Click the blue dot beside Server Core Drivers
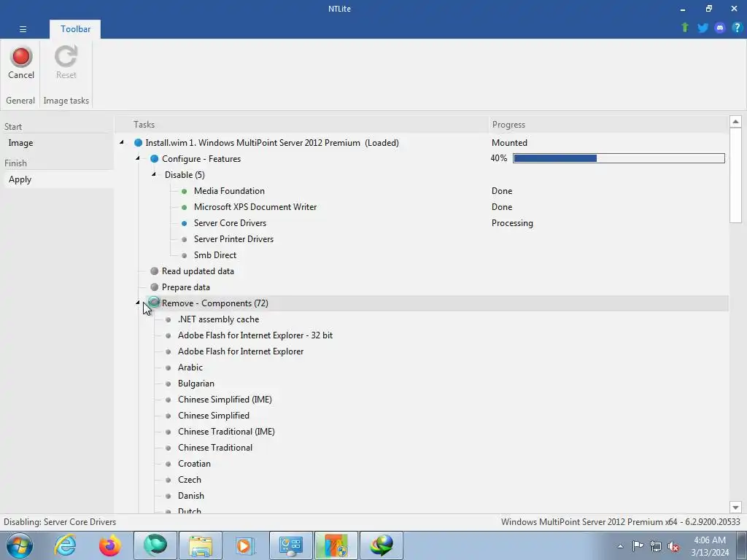Screen dimensions: 747x560 tap(185, 223)
